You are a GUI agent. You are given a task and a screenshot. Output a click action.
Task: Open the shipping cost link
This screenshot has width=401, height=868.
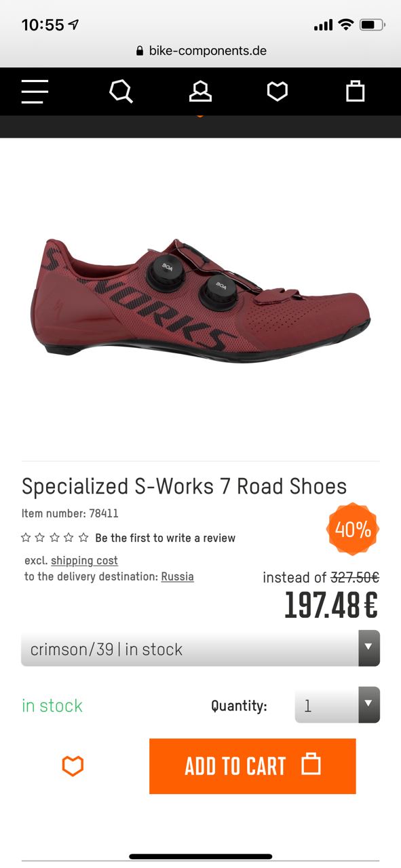coord(84,561)
